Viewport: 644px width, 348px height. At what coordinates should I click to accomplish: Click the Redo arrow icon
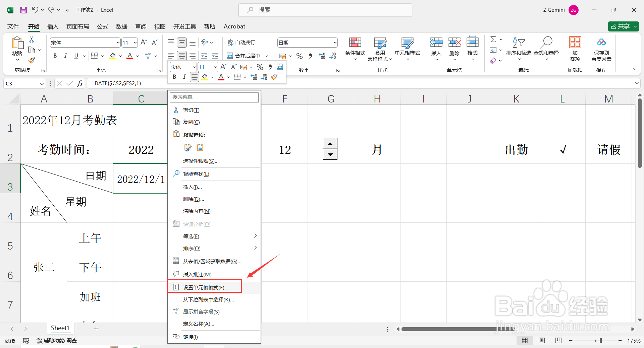(x=51, y=10)
